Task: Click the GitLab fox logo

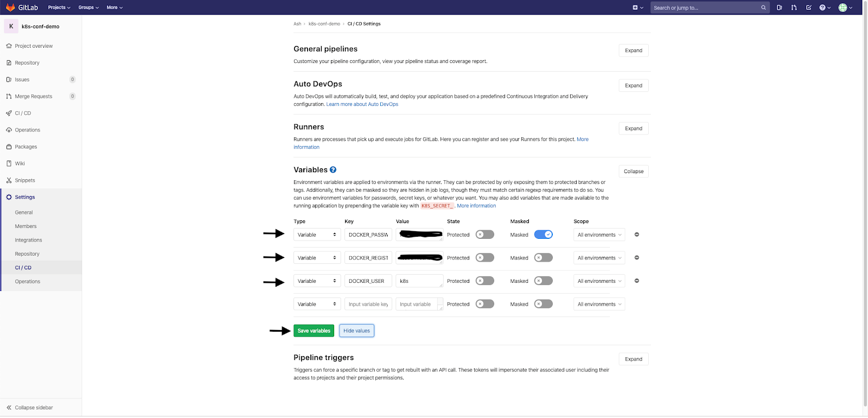Action: click(x=10, y=7)
